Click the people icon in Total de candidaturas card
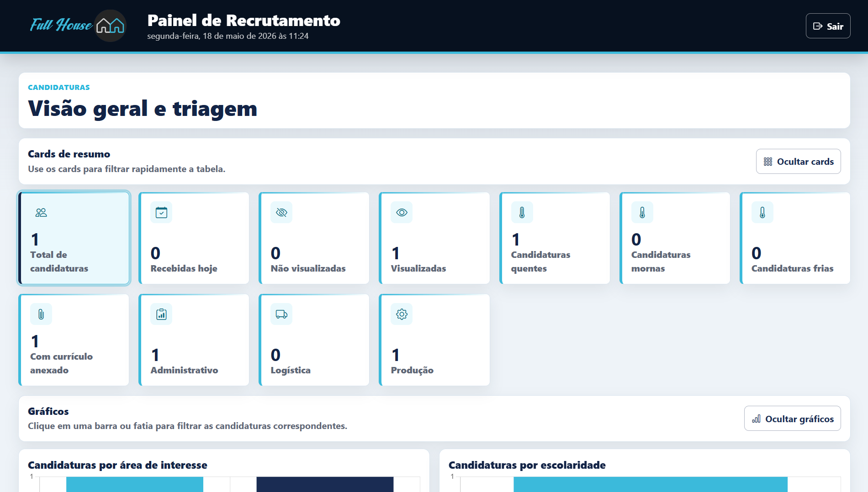 [x=41, y=212]
